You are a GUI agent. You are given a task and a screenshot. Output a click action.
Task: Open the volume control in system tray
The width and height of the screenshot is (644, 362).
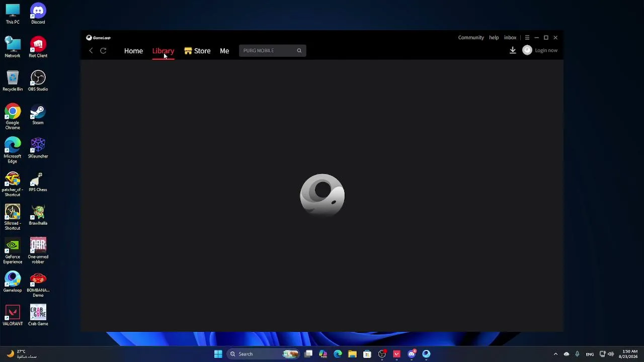click(611, 354)
